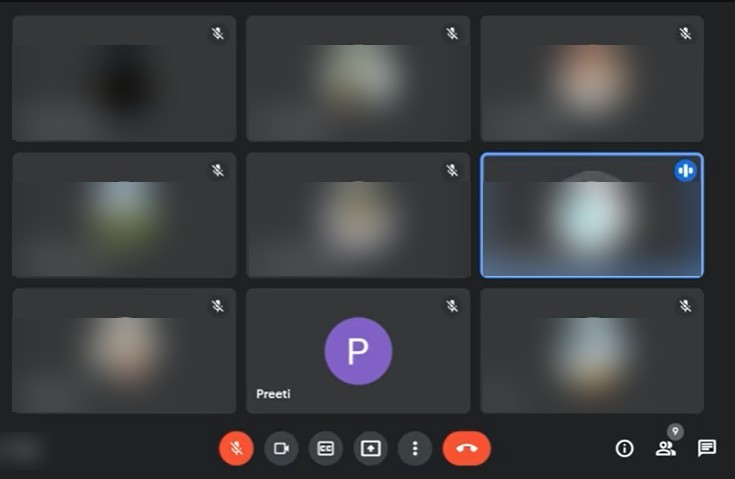Image resolution: width=735 pixels, height=479 pixels.
Task: Click muted mic icon on center tile
Action: 452,170
